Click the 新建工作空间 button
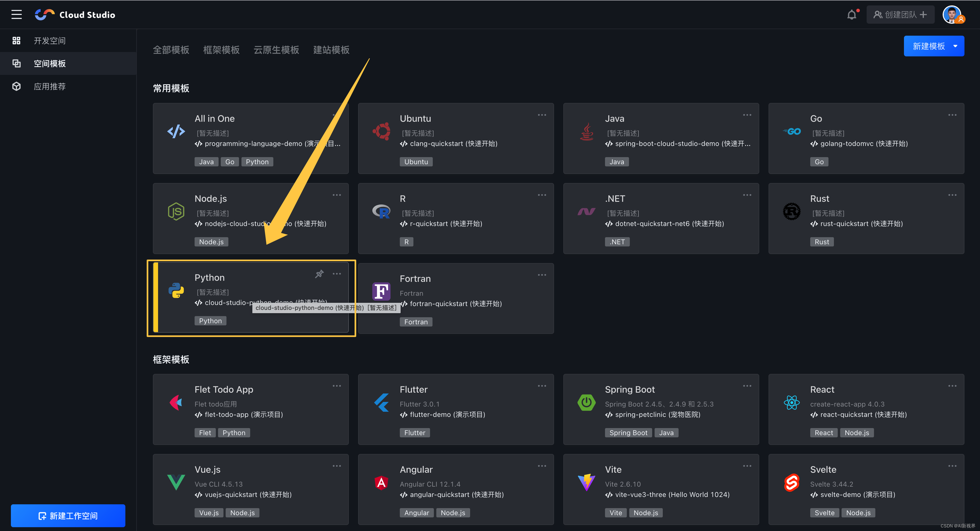The image size is (980, 531). [68, 515]
